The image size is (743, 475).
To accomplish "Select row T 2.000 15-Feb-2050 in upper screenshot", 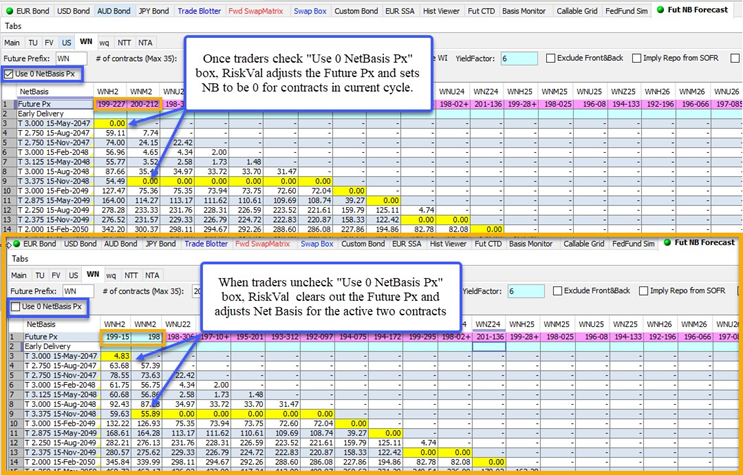I will [56, 229].
